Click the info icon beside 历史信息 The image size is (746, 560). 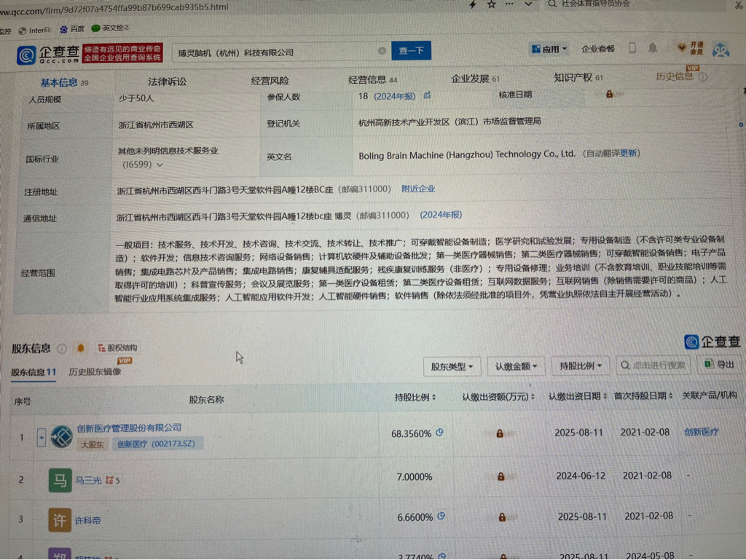703,76
